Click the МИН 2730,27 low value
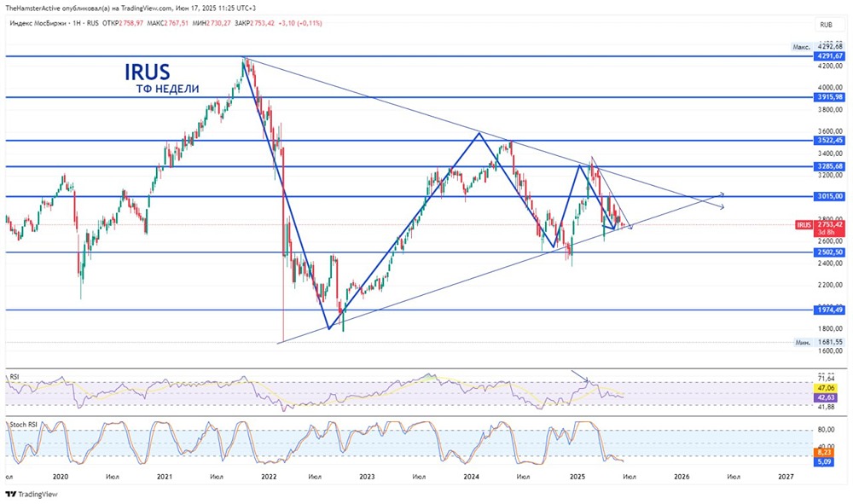The image size is (853, 504). [211, 23]
